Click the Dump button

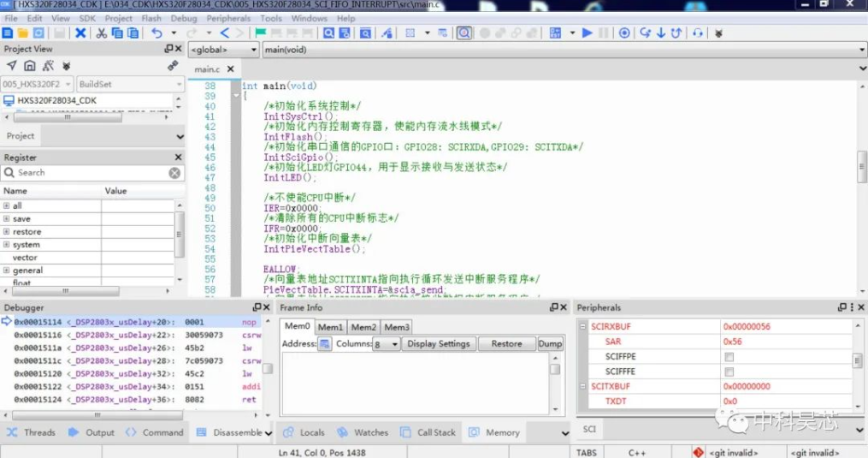[x=550, y=344]
